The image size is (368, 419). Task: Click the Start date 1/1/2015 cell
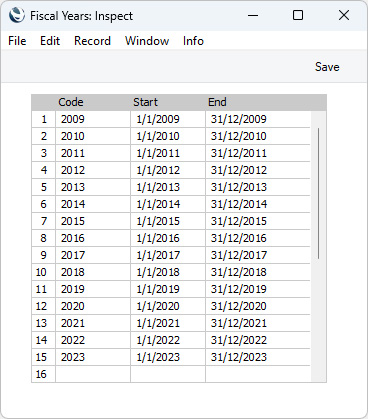tap(168, 221)
